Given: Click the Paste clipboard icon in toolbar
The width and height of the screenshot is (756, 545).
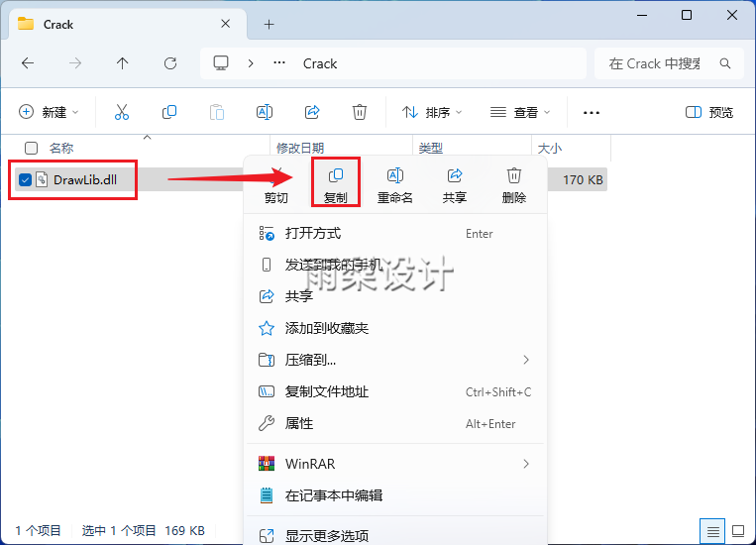Looking at the screenshot, I should (216, 112).
